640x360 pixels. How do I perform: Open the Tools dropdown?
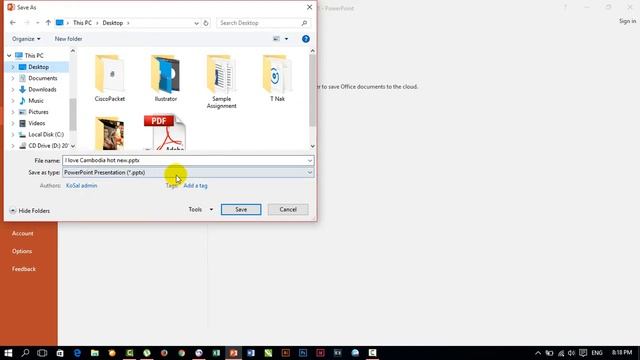click(200, 209)
